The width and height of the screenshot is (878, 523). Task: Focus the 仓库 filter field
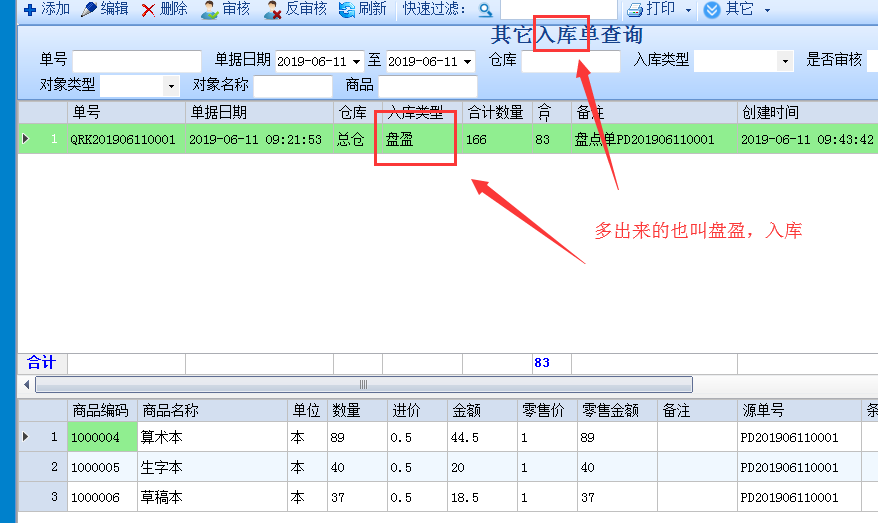coord(571,60)
